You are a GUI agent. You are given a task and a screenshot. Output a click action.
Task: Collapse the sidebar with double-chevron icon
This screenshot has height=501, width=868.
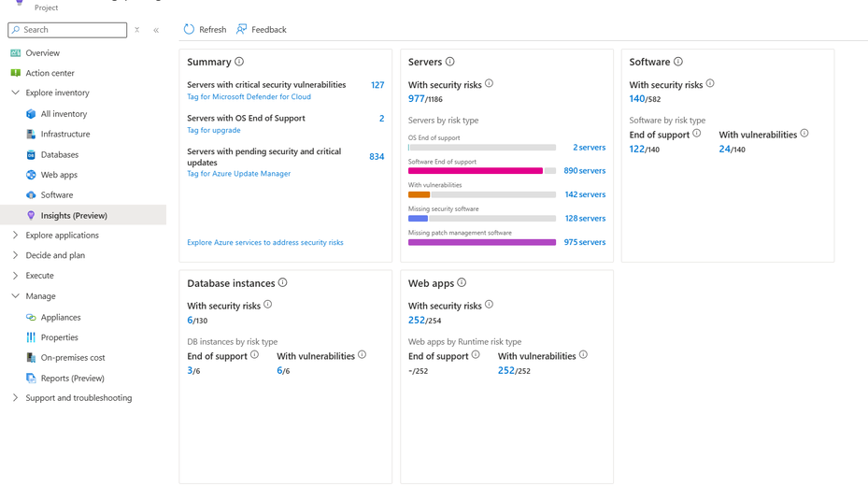point(156,30)
